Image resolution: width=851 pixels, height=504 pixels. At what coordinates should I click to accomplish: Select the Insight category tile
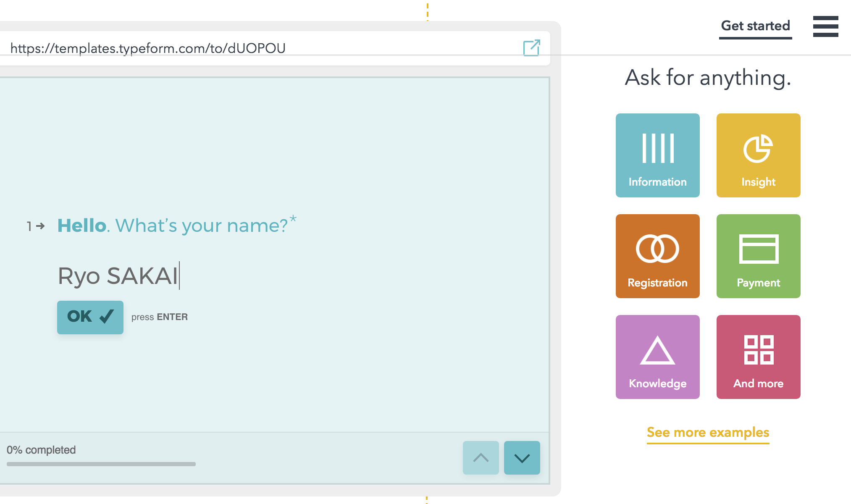(758, 155)
